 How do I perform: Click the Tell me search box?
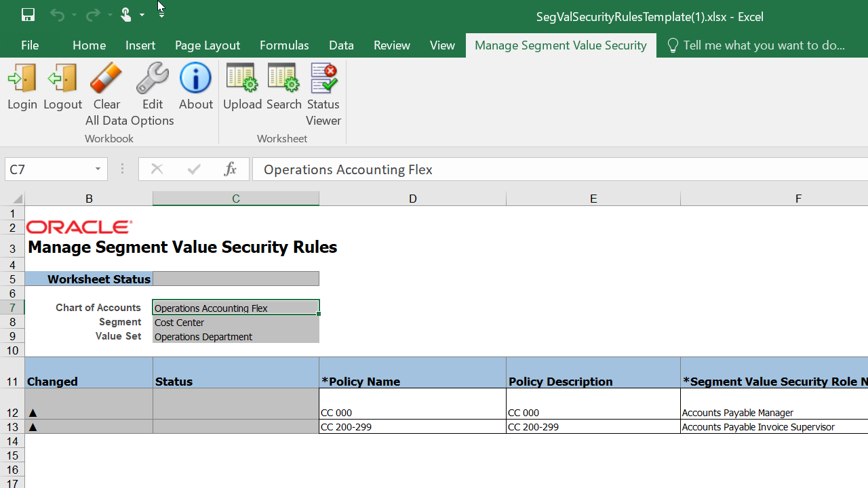(763, 45)
